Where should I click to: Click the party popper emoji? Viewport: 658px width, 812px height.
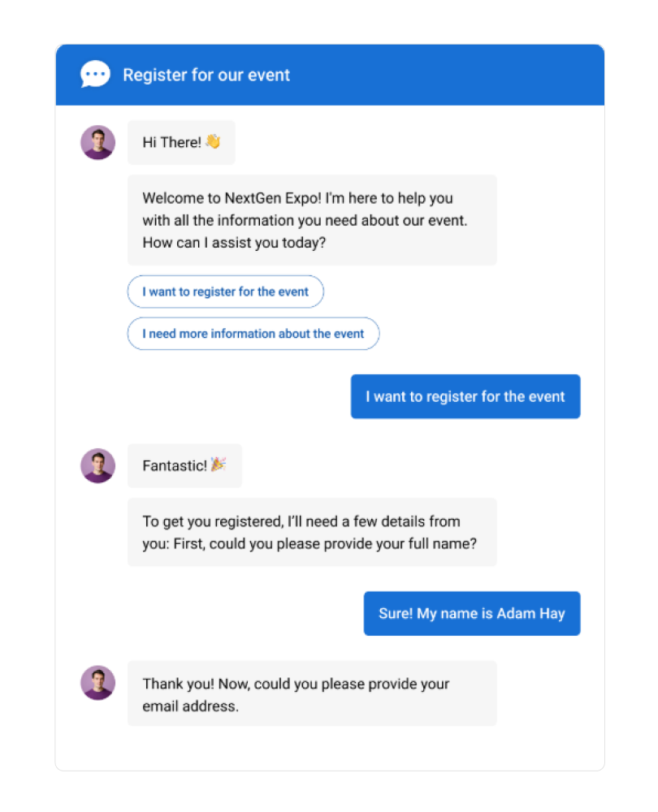coord(219,465)
